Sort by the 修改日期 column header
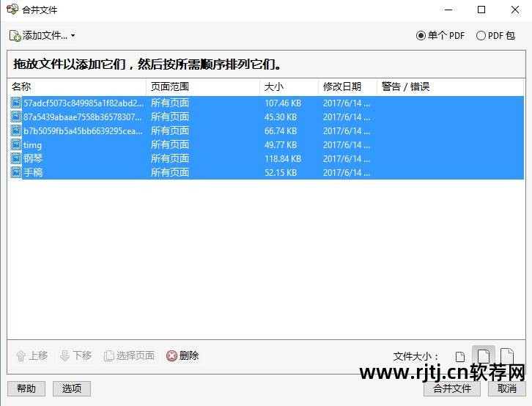 pos(348,86)
